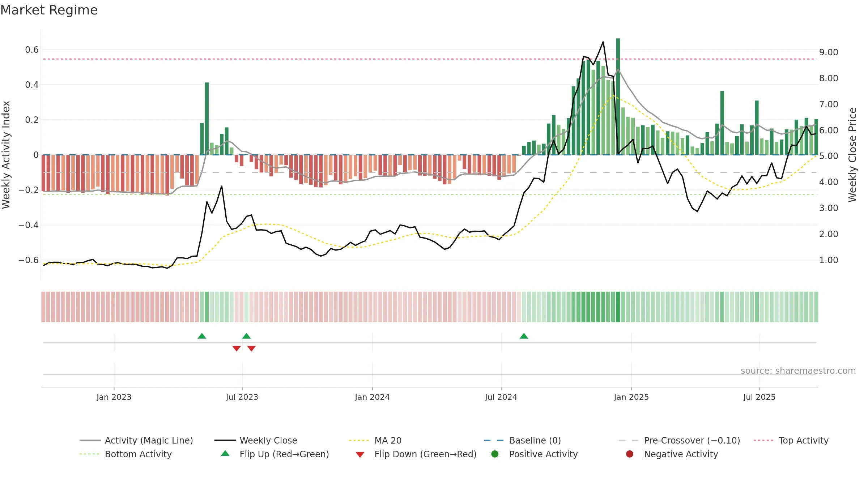868x488 pixels.
Task: Click the 9.00 price axis tick
Action: pos(829,52)
